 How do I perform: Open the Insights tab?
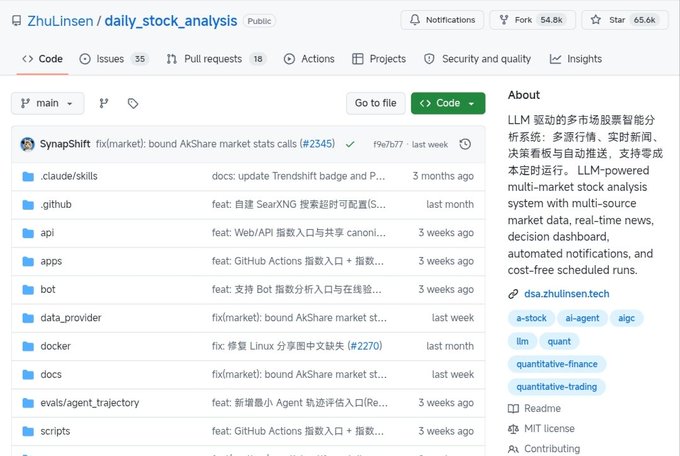coord(575,59)
